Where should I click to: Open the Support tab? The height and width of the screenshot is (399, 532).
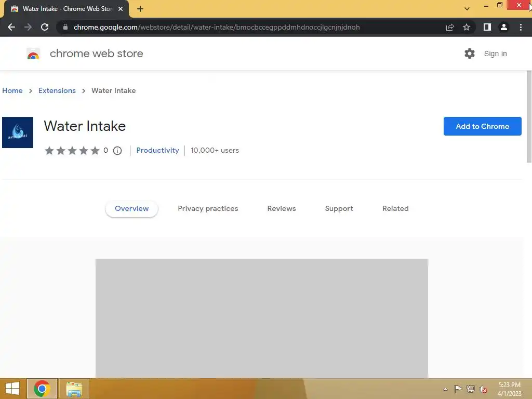pos(339,209)
